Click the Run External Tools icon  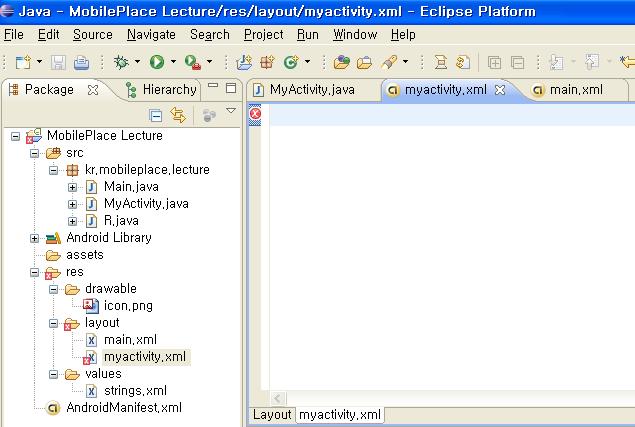pos(193,62)
